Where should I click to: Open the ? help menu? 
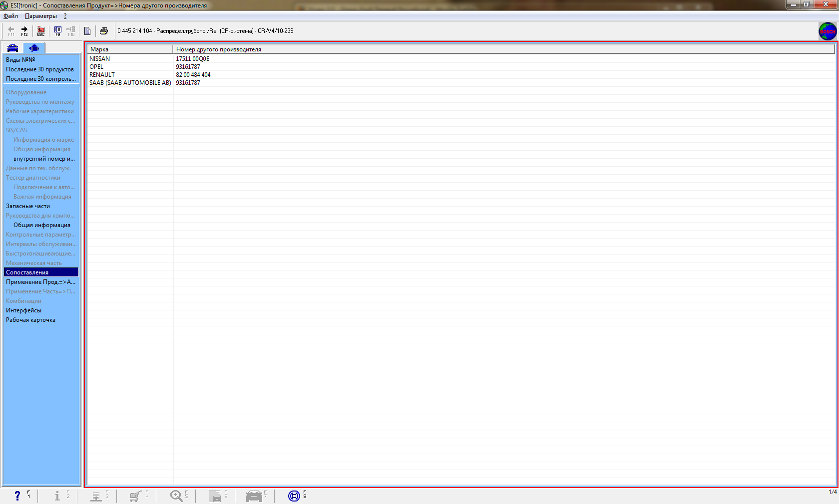pos(65,16)
